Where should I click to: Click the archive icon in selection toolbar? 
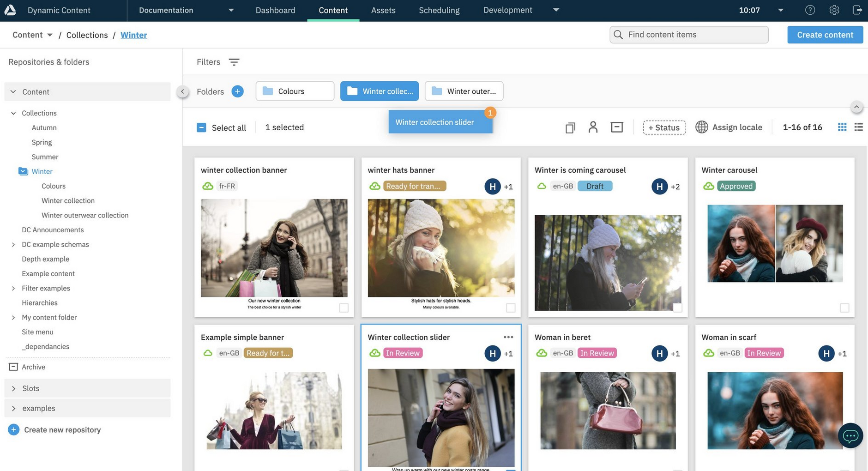click(617, 127)
